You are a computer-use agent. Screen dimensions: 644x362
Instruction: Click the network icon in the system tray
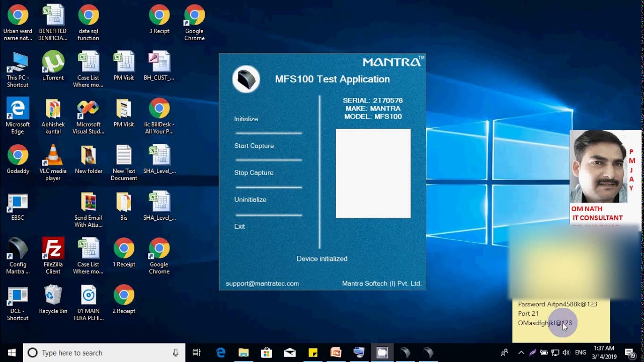555,352
